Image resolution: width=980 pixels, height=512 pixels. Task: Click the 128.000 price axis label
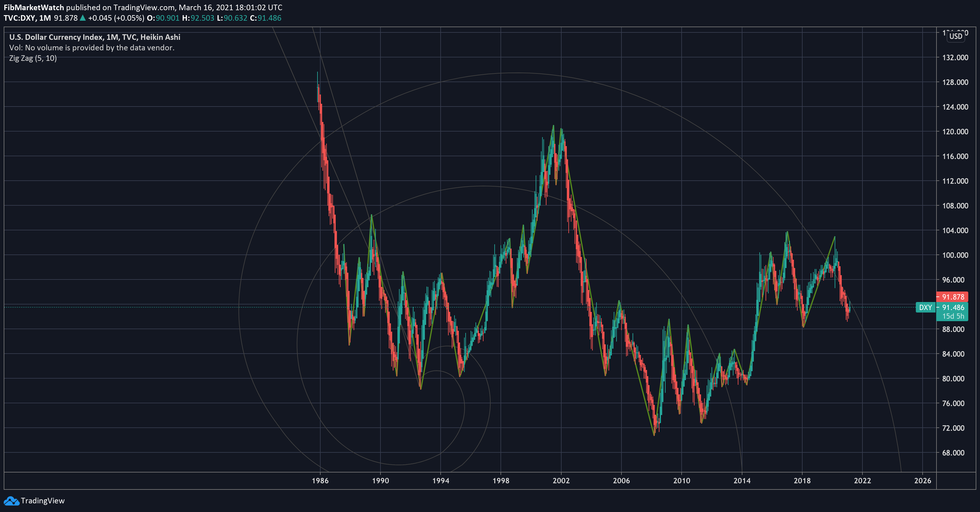(955, 82)
